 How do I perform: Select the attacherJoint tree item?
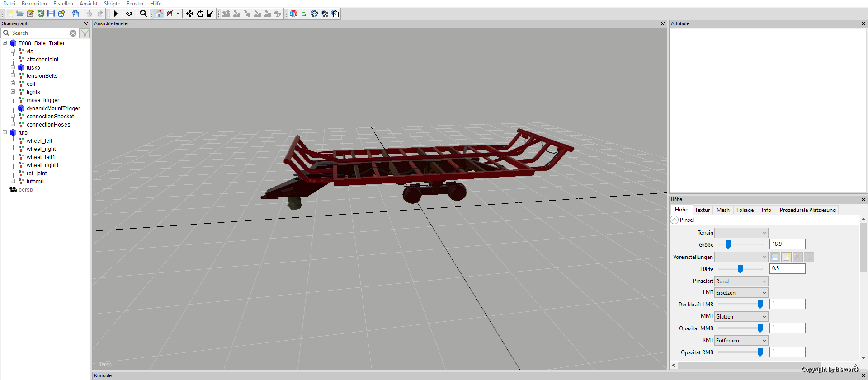click(42, 60)
